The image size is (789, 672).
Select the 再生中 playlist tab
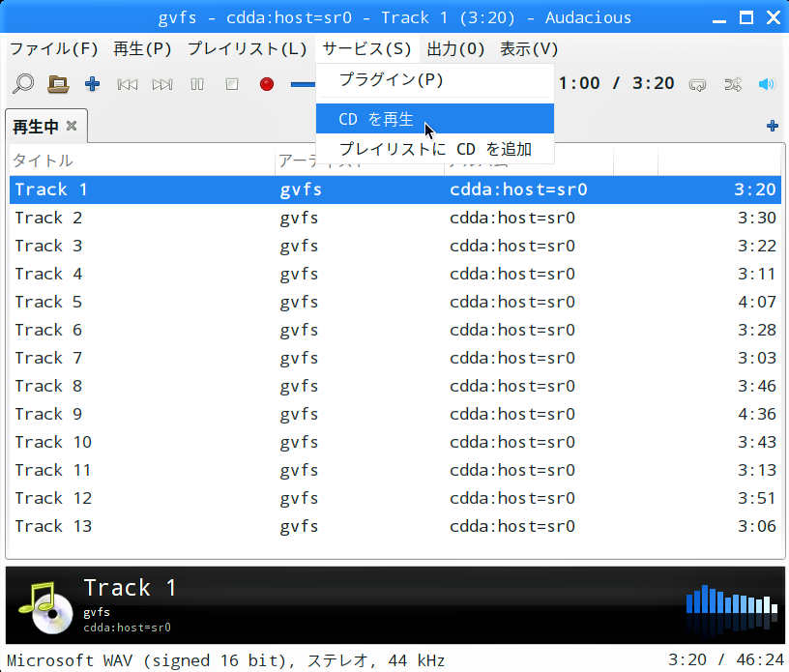coord(46,127)
